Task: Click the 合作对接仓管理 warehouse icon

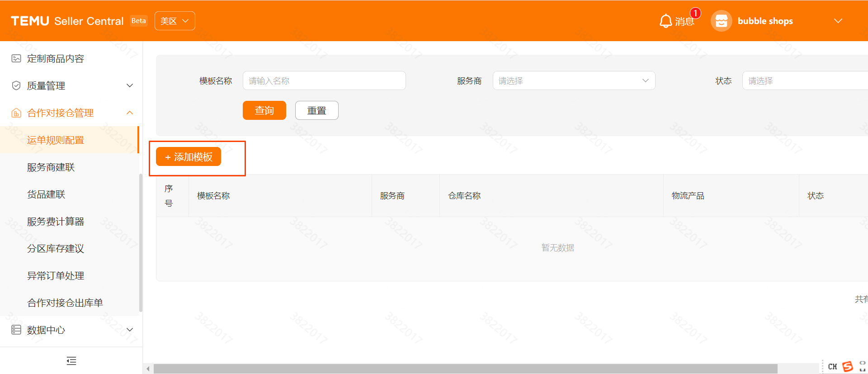Action: [16, 113]
